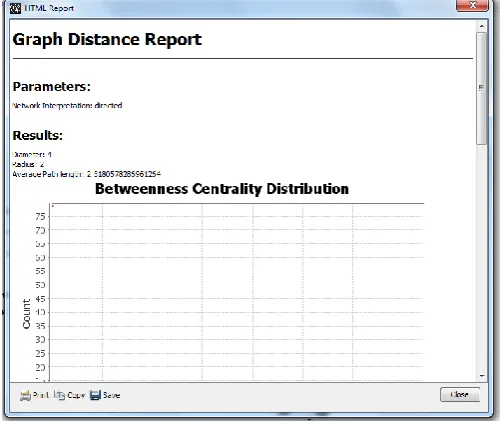Click the Parameters: heading
This screenshot has height=422, width=503.
(x=51, y=87)
